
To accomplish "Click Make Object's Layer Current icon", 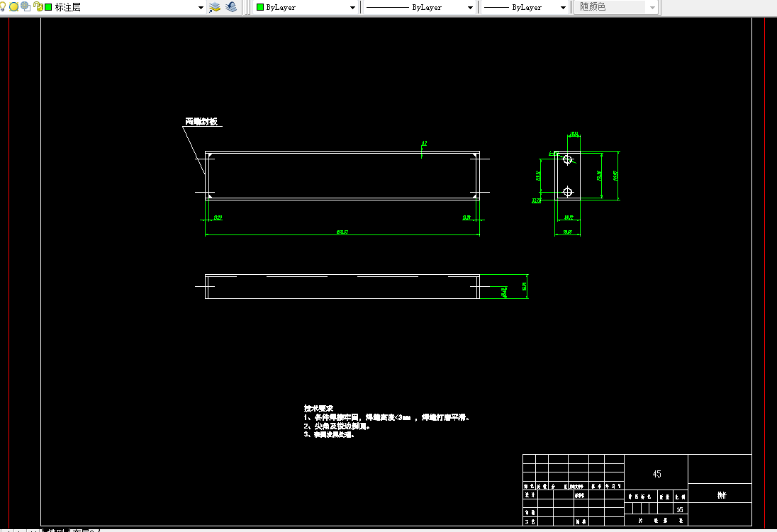I will 215,7.
